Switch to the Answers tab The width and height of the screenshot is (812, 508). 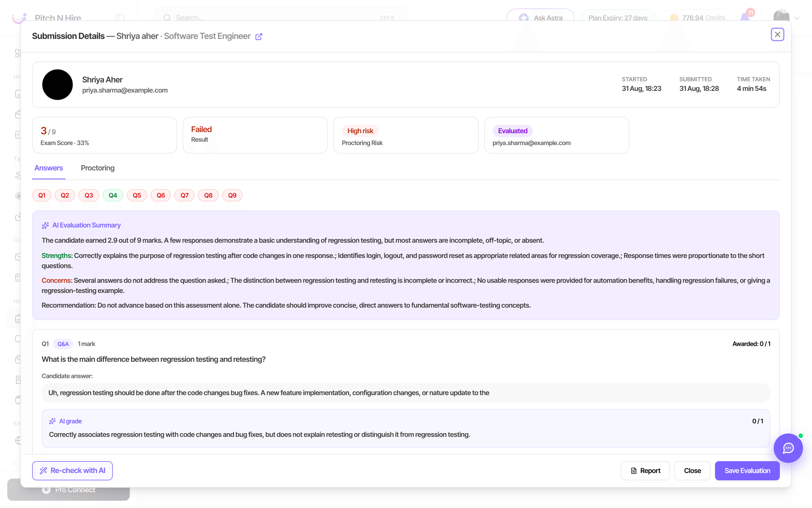coord(49,168)
